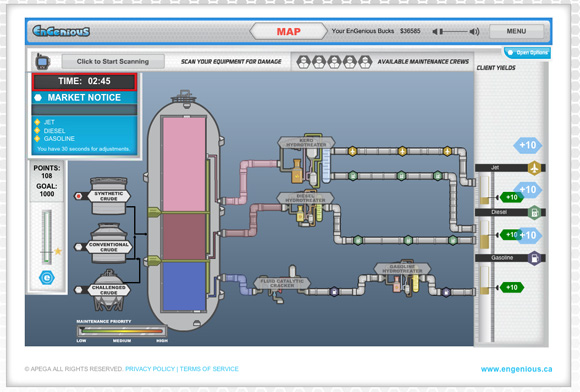Click the scanner walkie-talkie icon
The image size is (580, 392).
coord(43,61)
